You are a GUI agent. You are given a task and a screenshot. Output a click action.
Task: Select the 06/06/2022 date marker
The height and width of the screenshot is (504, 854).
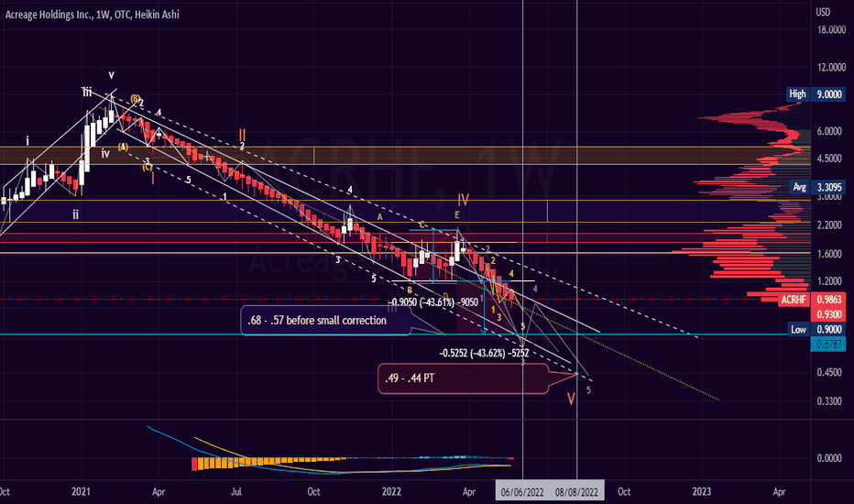tap(522, 492)
